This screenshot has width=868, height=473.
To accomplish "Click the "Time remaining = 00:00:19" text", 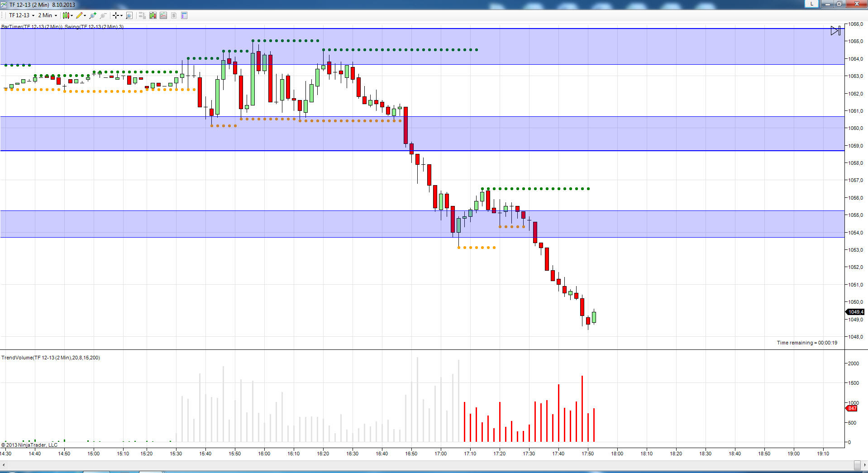I will pos(807,343).
